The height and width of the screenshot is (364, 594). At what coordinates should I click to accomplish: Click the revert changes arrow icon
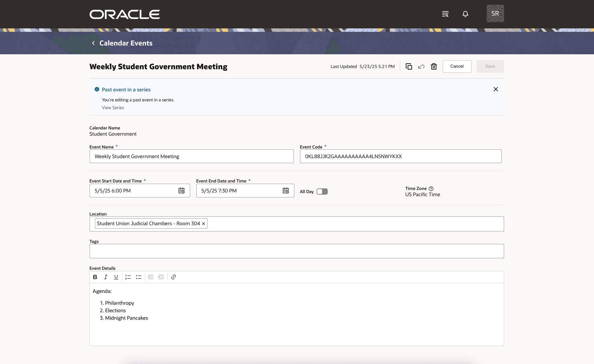(x=421, y=66)
